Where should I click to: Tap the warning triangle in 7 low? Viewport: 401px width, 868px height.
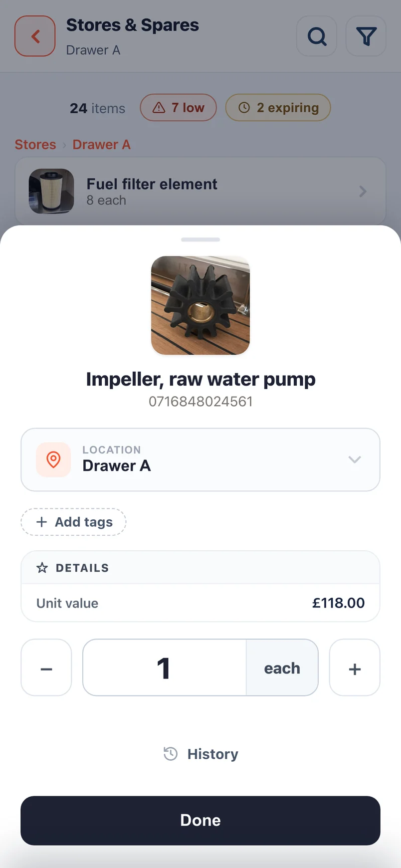159,107
